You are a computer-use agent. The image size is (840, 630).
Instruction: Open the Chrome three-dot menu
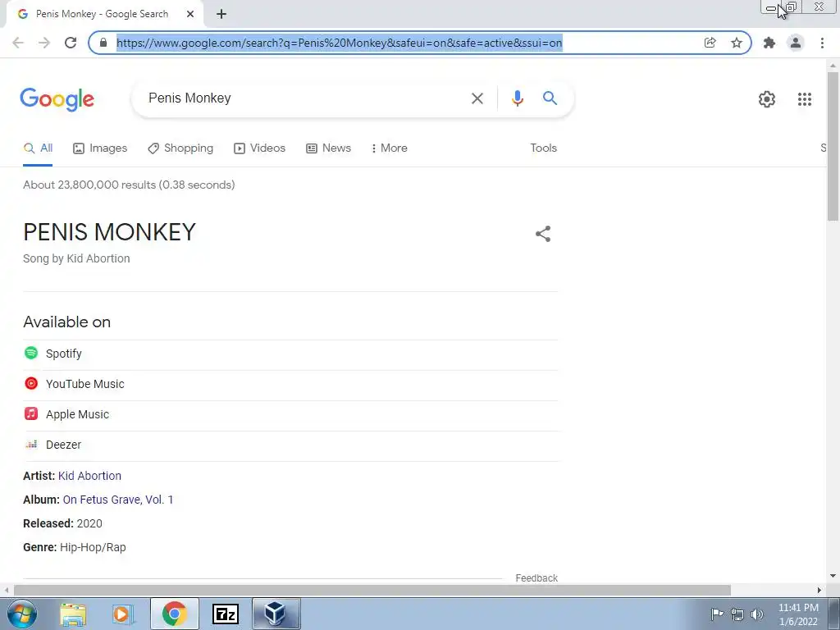click(x=822, y=43)
